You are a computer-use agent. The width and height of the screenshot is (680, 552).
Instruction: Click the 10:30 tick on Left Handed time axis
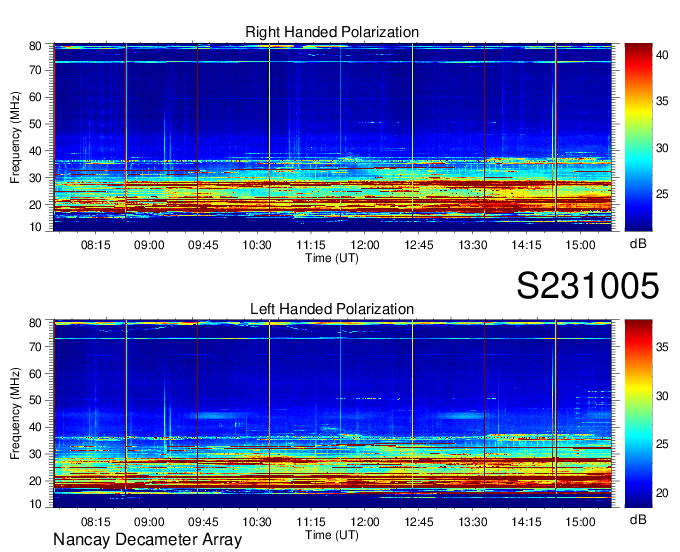[x=257, y=522]
